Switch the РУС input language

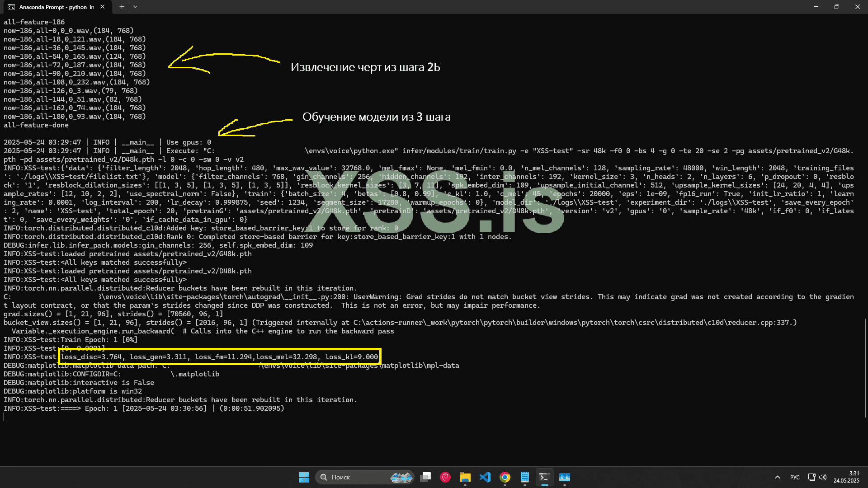coord(795,477)
